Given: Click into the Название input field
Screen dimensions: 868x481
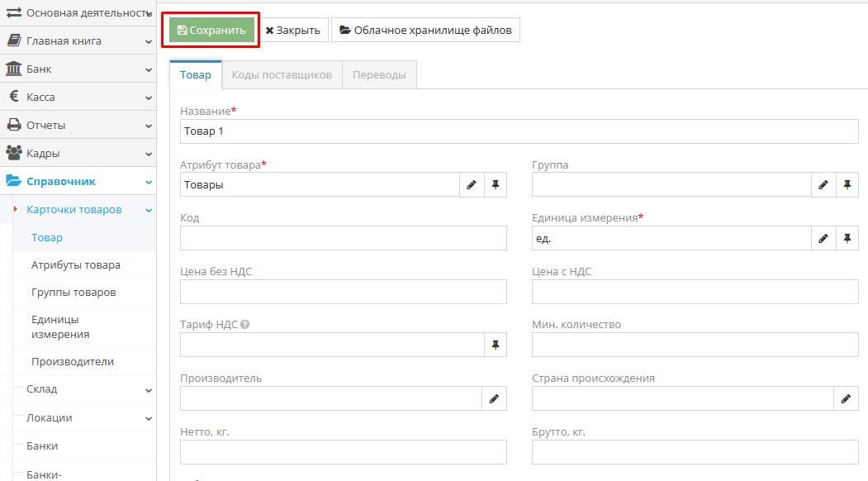Looking at the screenshot, I should coord(519,131).
